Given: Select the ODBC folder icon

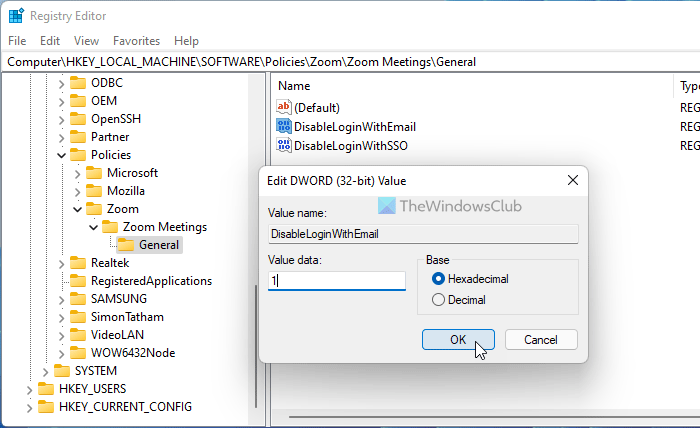Looking at the screenshot, I should (78, 83).
